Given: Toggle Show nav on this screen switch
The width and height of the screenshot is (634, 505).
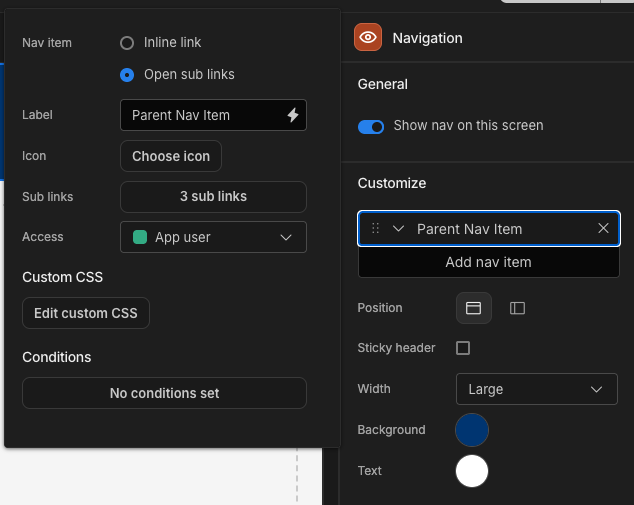Looking at the screenshot, I should [x=371, y=127].
